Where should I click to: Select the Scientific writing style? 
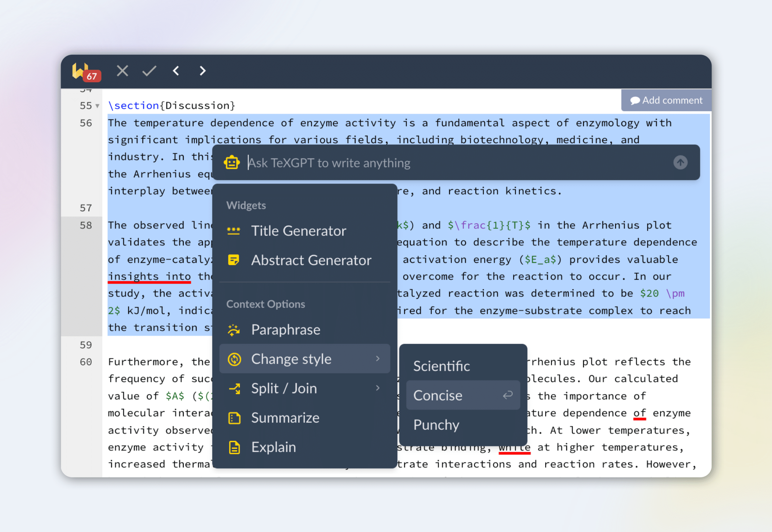(441, 366)
